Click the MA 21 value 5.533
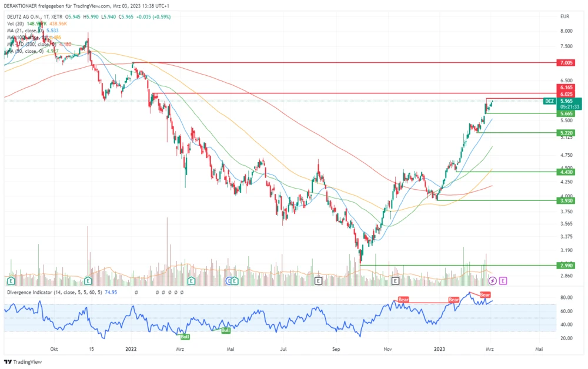The image size is (588, 369). pos(52,31)
